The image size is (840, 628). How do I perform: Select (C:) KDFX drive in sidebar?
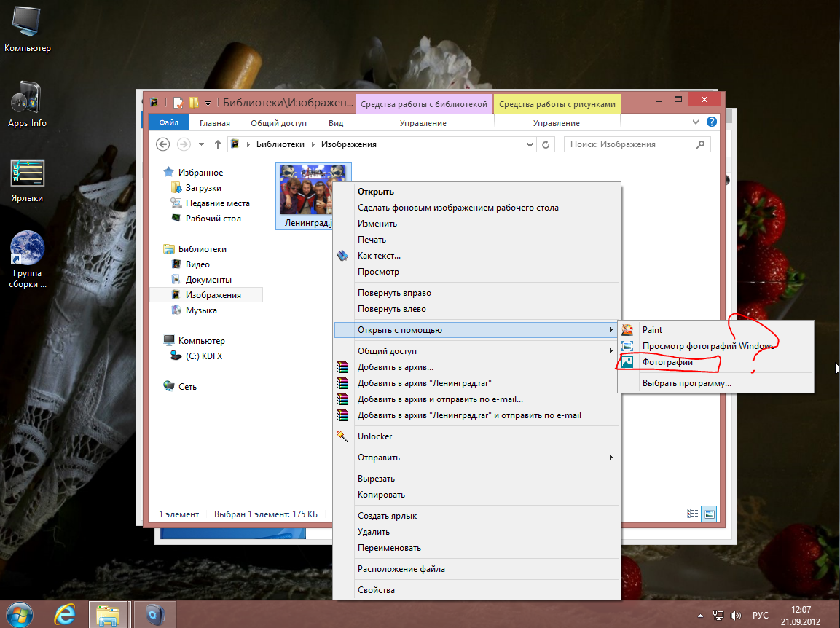pyautogui.click(x=203, y=356)
